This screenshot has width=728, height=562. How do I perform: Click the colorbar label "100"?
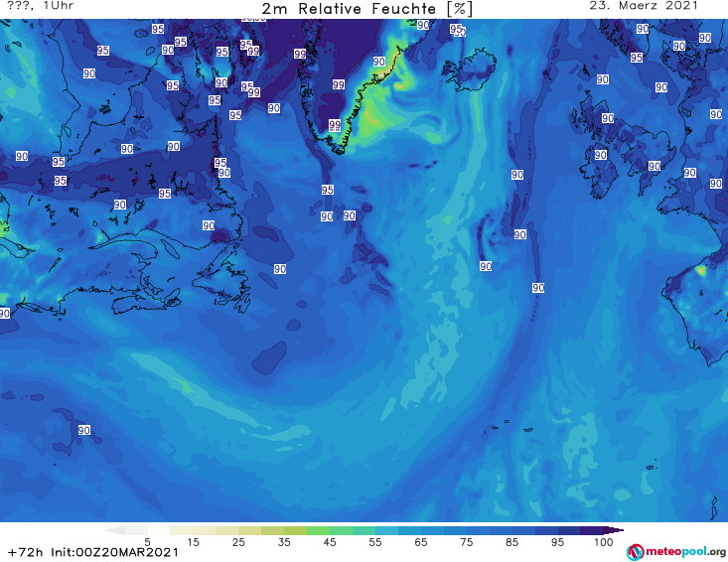604,541
